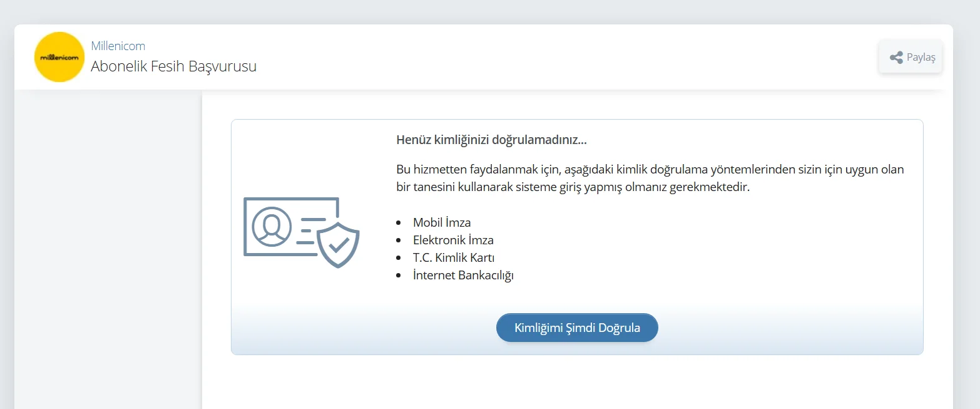Click the circular logo with millenicom text
The image size is (980, 409).
[x=59, y=56]
